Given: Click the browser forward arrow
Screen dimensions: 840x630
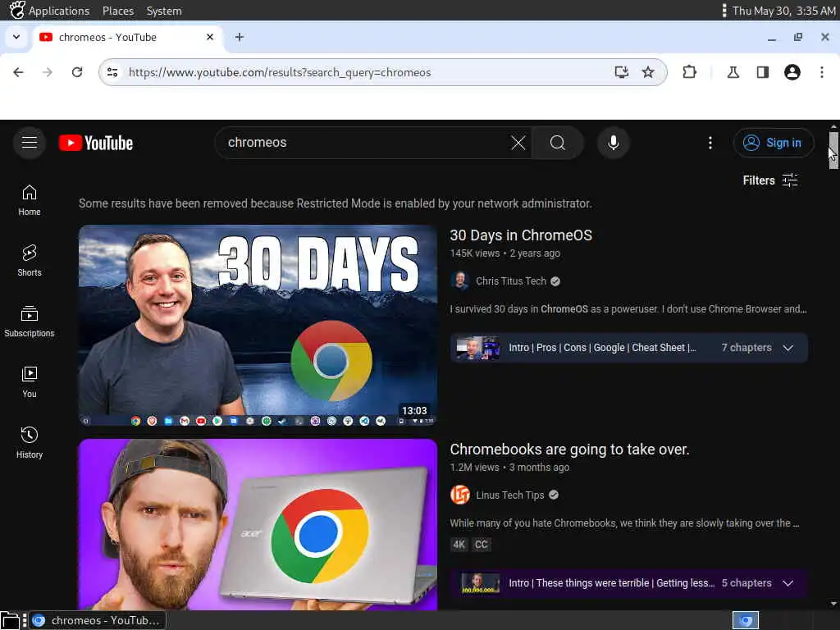Looking at the screenshot, I should [47, 72].
